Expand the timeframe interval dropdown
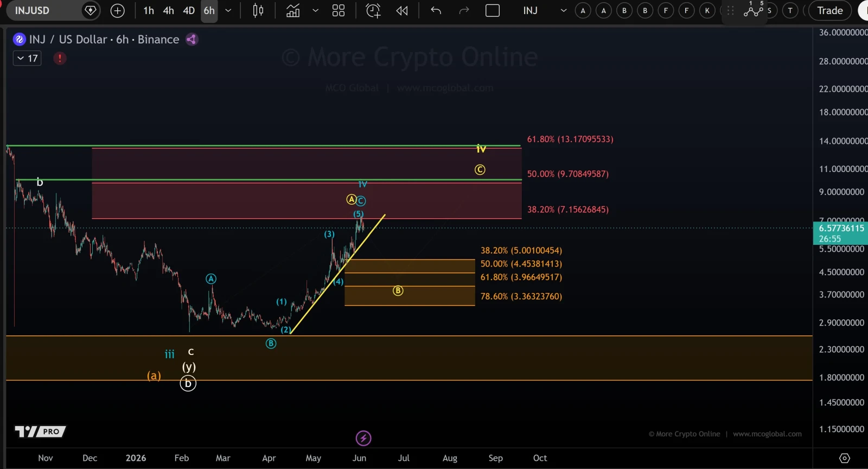 click(x=228, y=10)
